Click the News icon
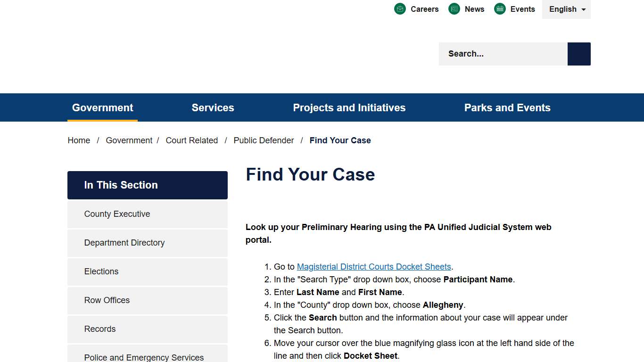The image size is (644, 362). point(454,8)
